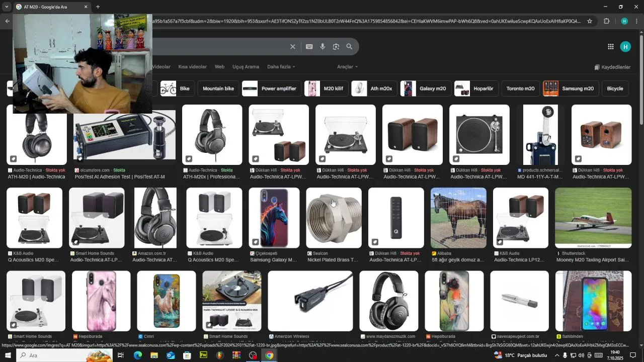Viewport: 644px width, 362px height.
Task: Open the Alibaba horse photo result
Action: (458, 218)
